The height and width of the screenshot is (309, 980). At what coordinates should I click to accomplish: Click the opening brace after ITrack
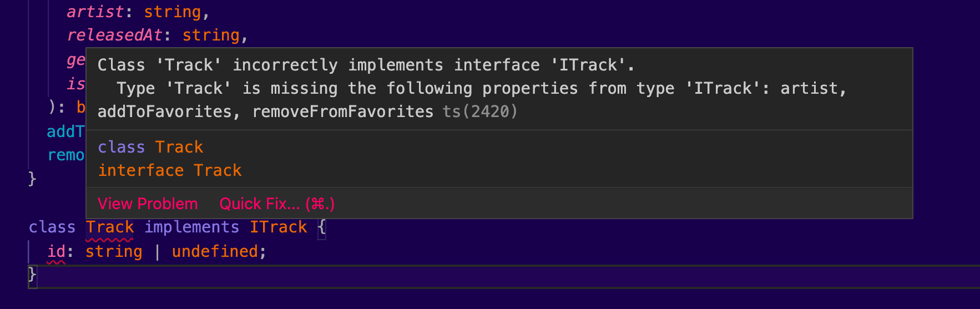[322, 227]
